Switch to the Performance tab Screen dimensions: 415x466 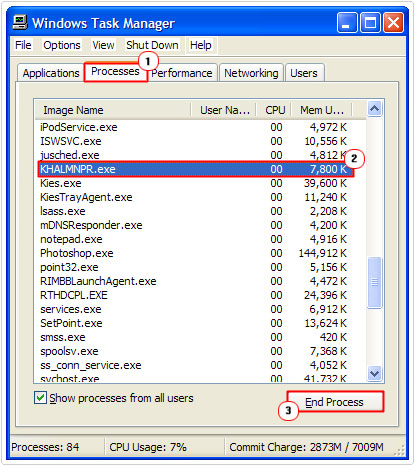point(182,73)
